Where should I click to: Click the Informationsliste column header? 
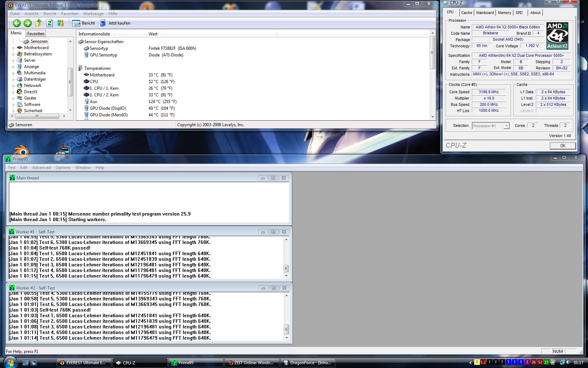pyautogui.click(x=111, y=34)
